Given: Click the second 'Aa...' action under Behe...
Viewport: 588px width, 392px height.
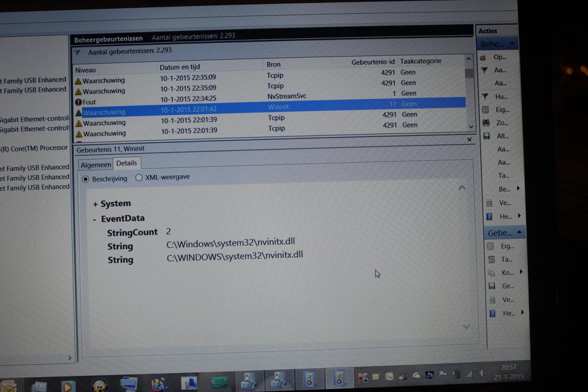Looking at the screenshot, I should tap(500, 83).
